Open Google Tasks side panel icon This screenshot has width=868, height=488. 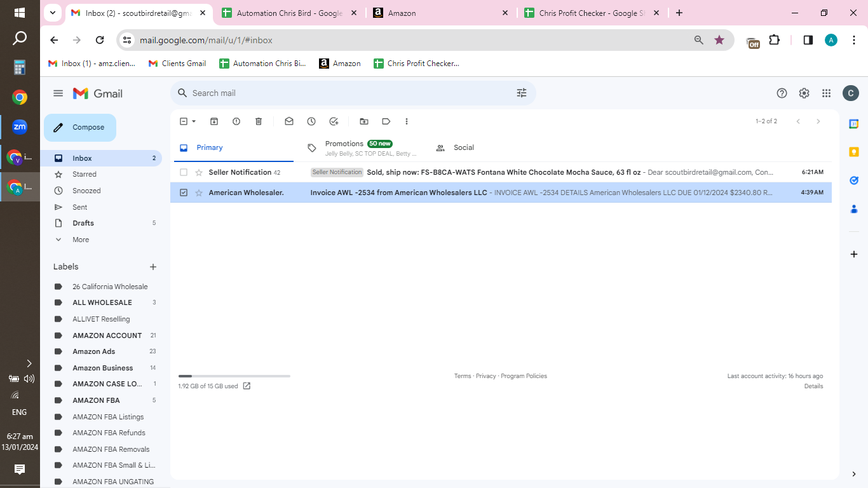coord(854,180)
